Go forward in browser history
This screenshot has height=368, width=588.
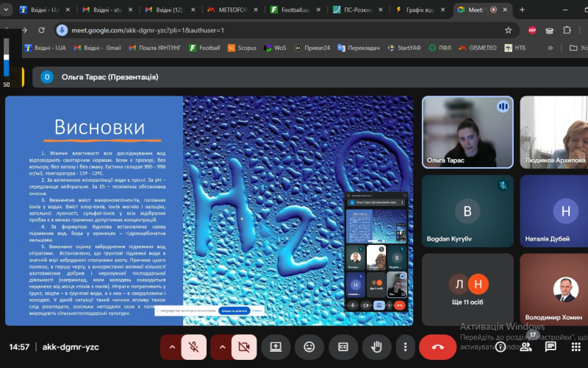[25, 30]
